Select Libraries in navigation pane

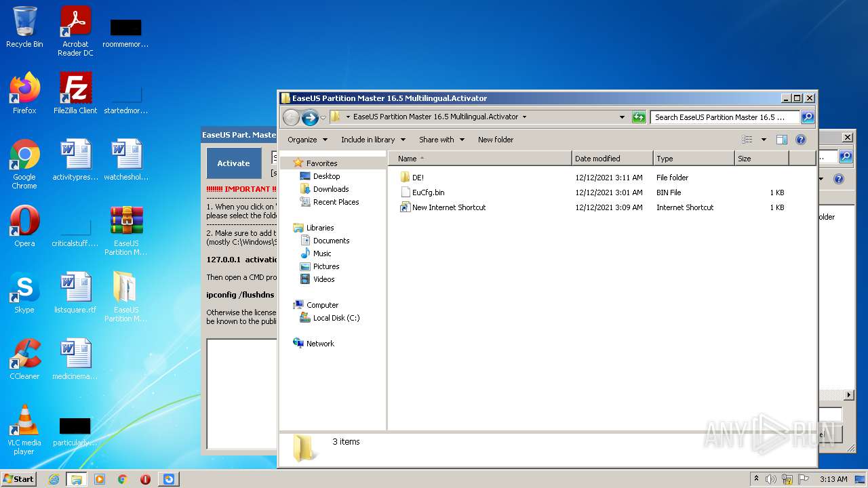pyautogui.click(x=319, y=228)
